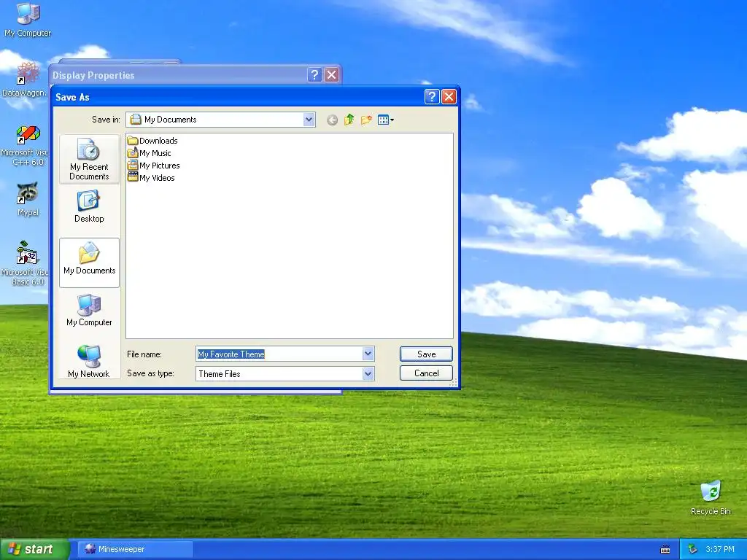Go up one folder level
The width and height of the screenshot is (747, 560).
349,120
